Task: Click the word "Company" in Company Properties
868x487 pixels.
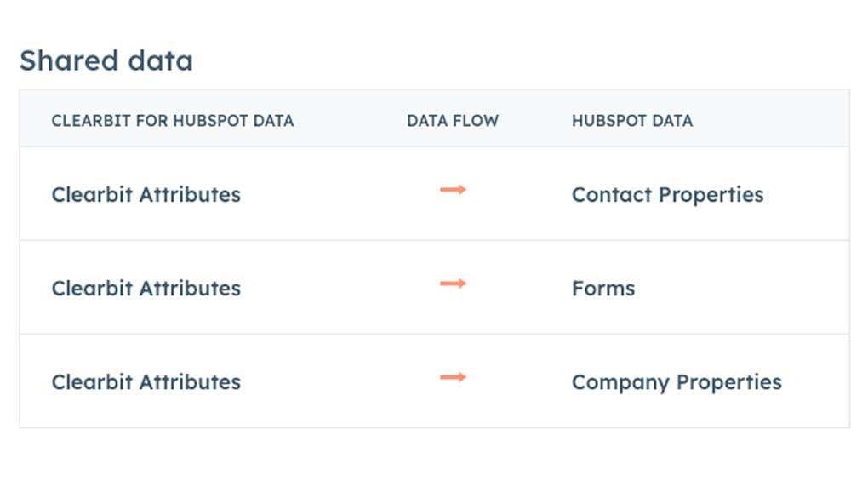Action: [x=620, y=382]
